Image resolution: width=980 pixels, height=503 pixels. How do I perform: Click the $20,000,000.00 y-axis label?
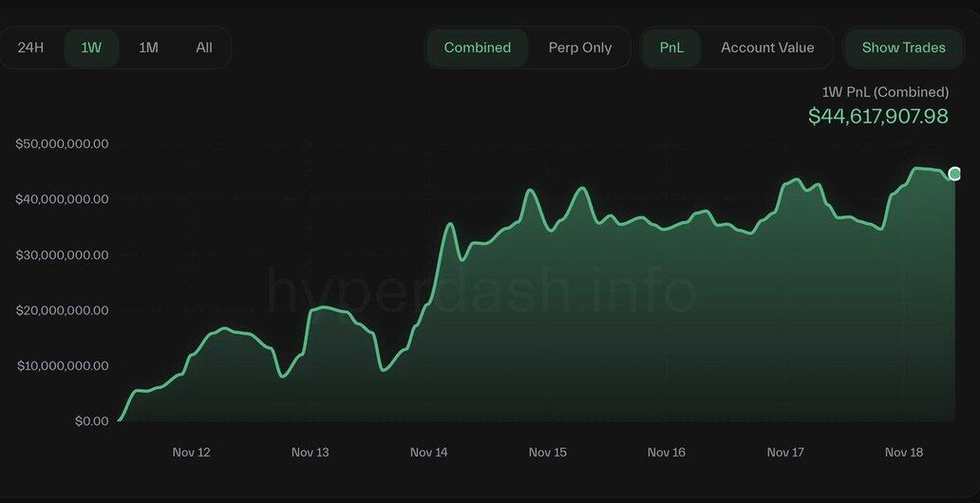point(62,310)
